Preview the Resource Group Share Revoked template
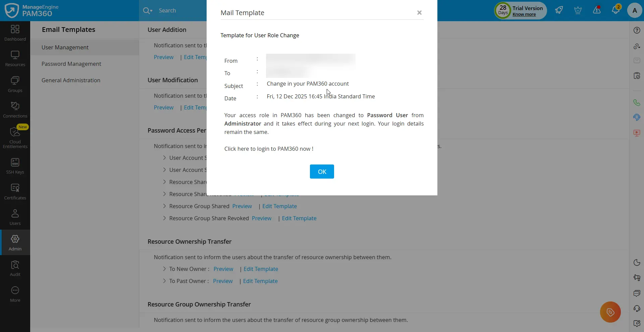The image size is (644, 332). pyautogui.click(x=262, y=218)
